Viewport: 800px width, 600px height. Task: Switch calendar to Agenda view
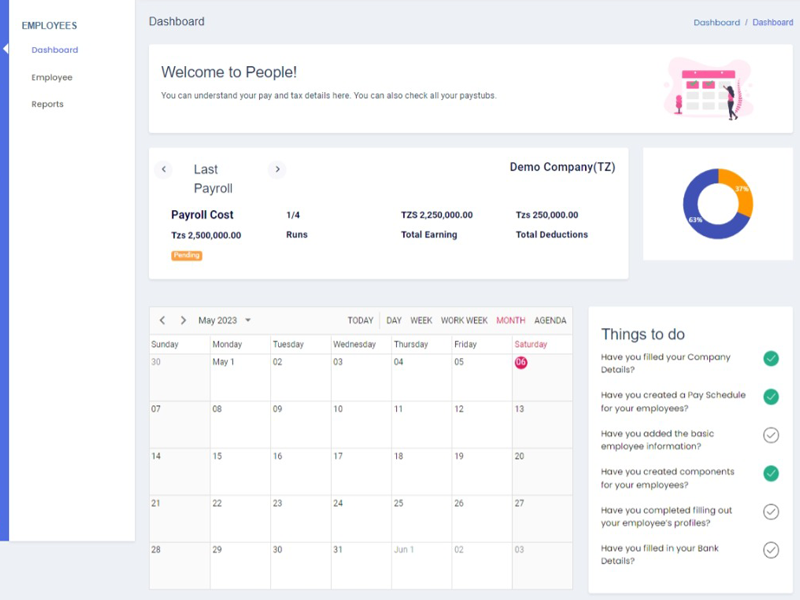point(550,321)
